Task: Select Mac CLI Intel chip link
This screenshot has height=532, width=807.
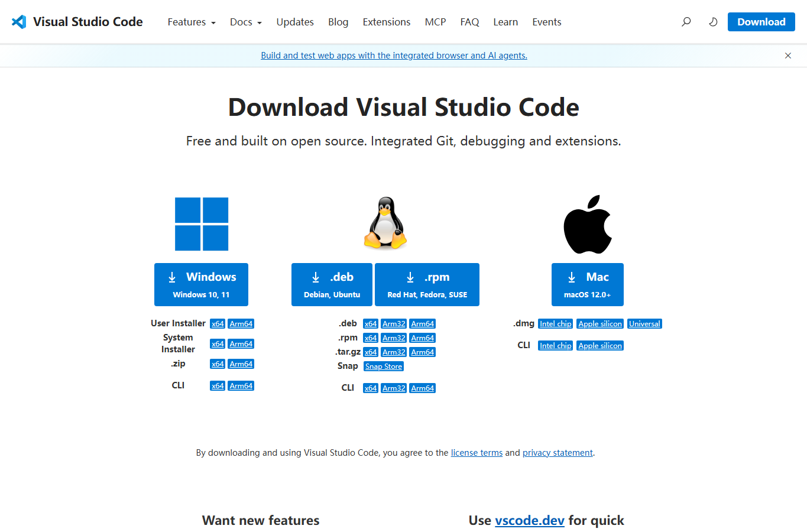Action: coord(556,346)
